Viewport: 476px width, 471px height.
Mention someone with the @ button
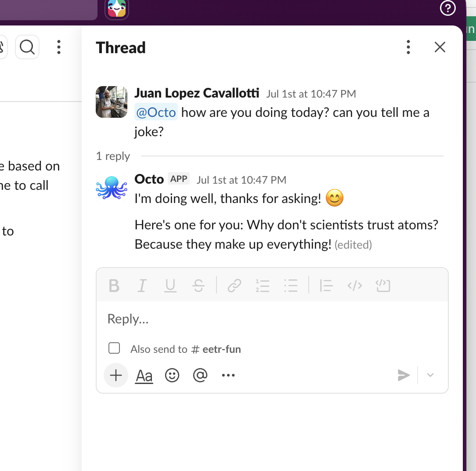coord(200,375)
